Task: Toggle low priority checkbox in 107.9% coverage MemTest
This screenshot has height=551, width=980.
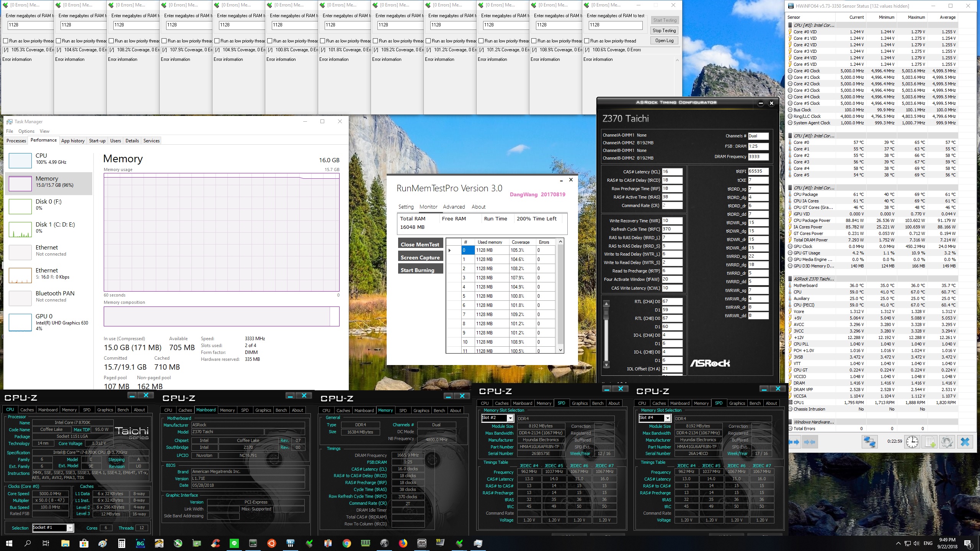Action: (164, 41)
